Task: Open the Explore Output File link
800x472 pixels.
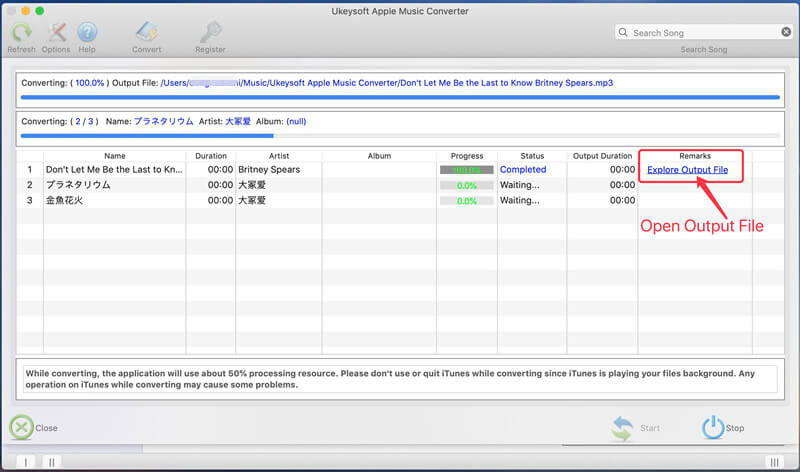Action: coord(687,169)
